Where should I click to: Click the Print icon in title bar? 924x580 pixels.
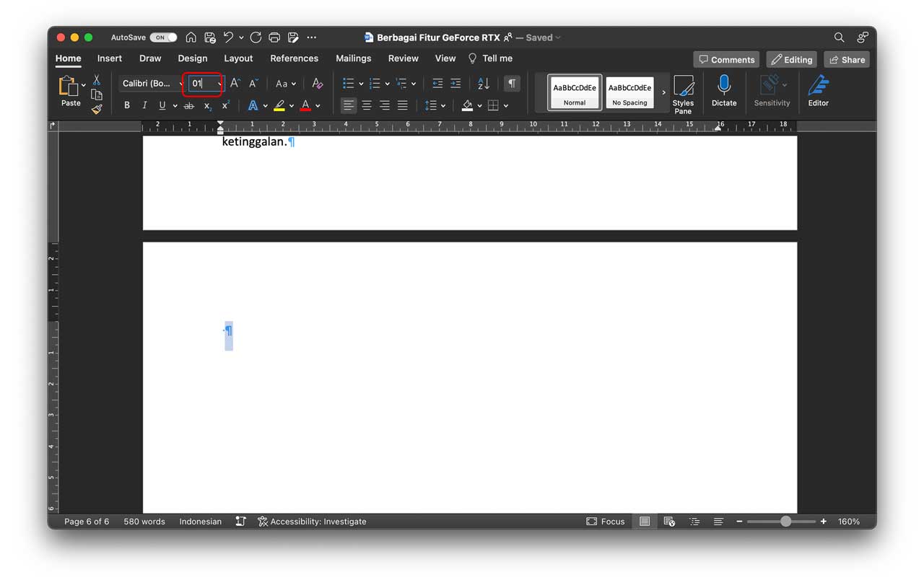[x=274, y=38]
